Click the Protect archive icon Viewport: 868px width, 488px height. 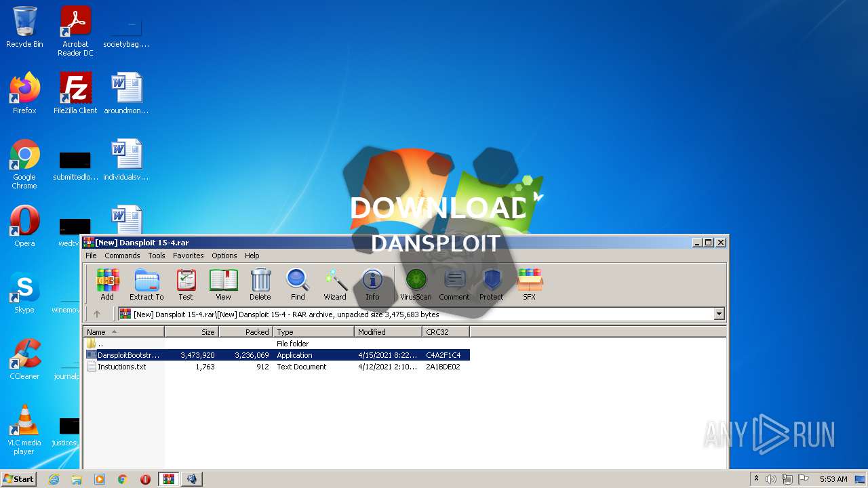point(492,284)
